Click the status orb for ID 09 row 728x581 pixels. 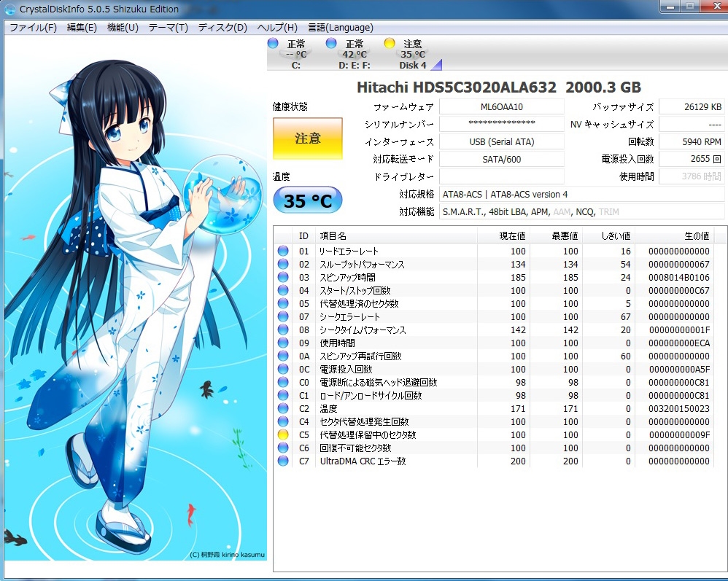point(283,343)
